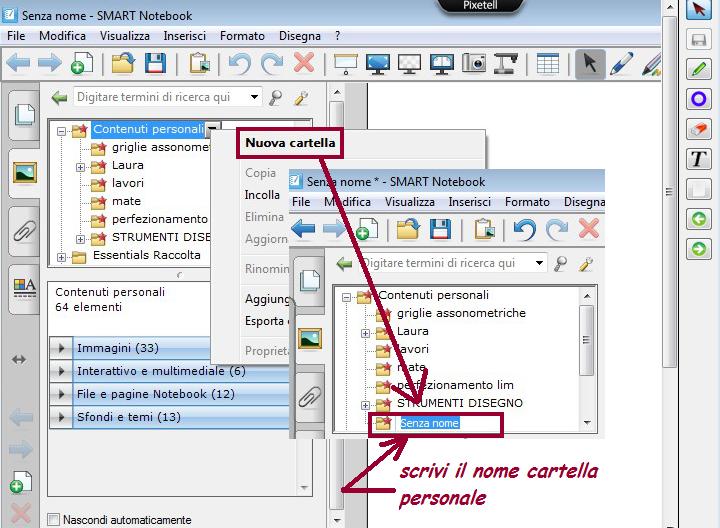Select the eraser in floating toolbar
Viewport: 720px width, 528px height.
click(699, 129)
